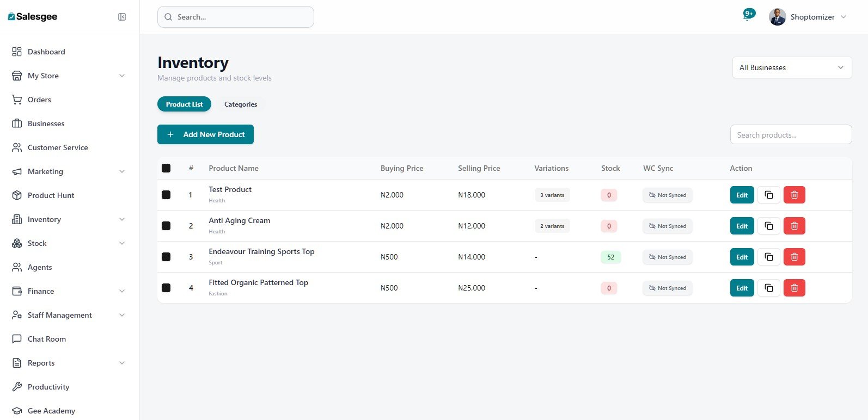Open the All Businesses dropdown

792,67
